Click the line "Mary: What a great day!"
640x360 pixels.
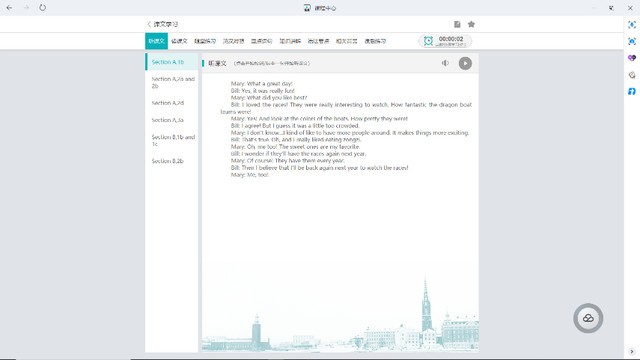[262, 84]
